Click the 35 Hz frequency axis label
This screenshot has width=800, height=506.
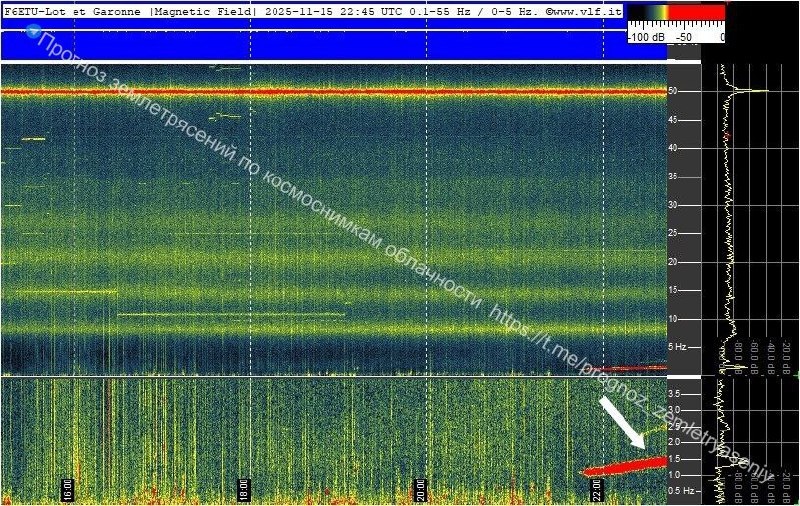click(673, 176)
